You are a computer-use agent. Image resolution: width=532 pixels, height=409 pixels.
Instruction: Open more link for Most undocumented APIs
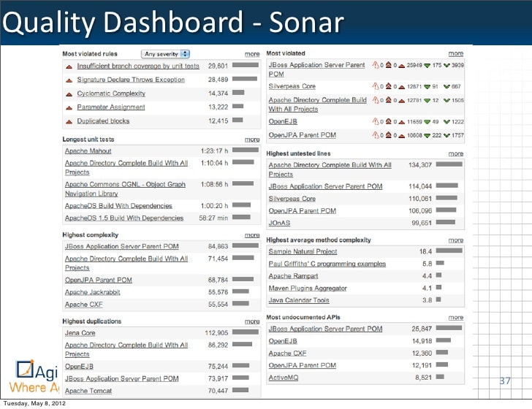455,318
